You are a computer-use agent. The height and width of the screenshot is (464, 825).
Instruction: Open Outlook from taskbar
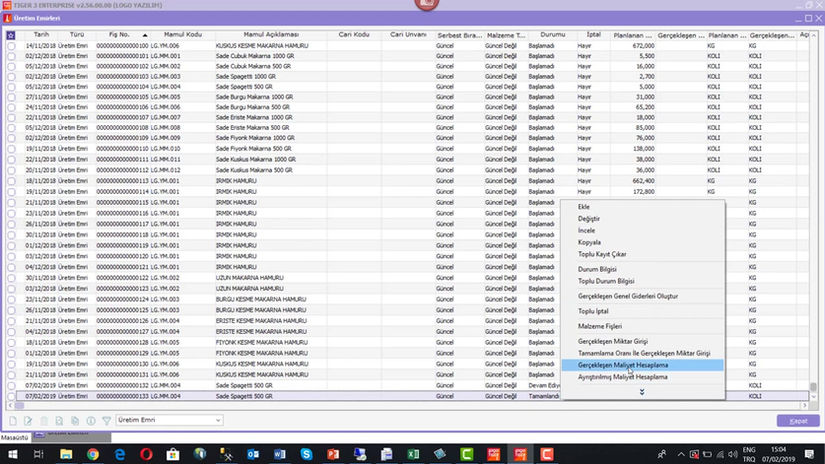[253, 454]
